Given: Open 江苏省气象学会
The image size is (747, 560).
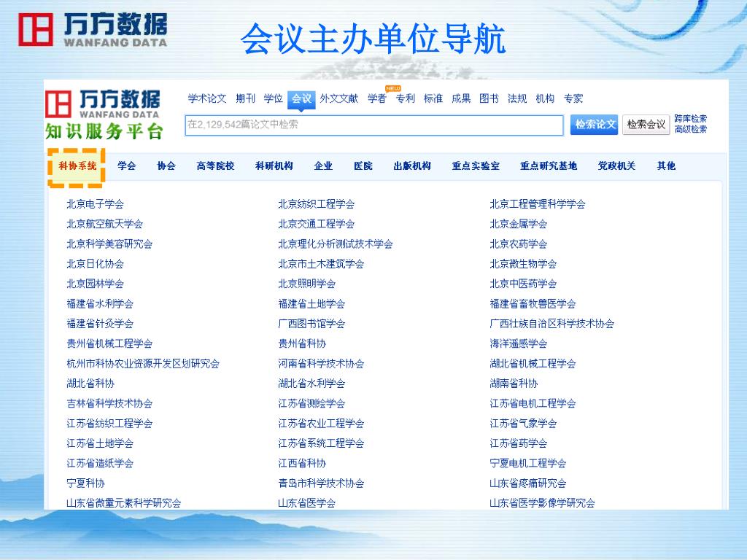Looking at the screenshot, I should pos(523,424).
